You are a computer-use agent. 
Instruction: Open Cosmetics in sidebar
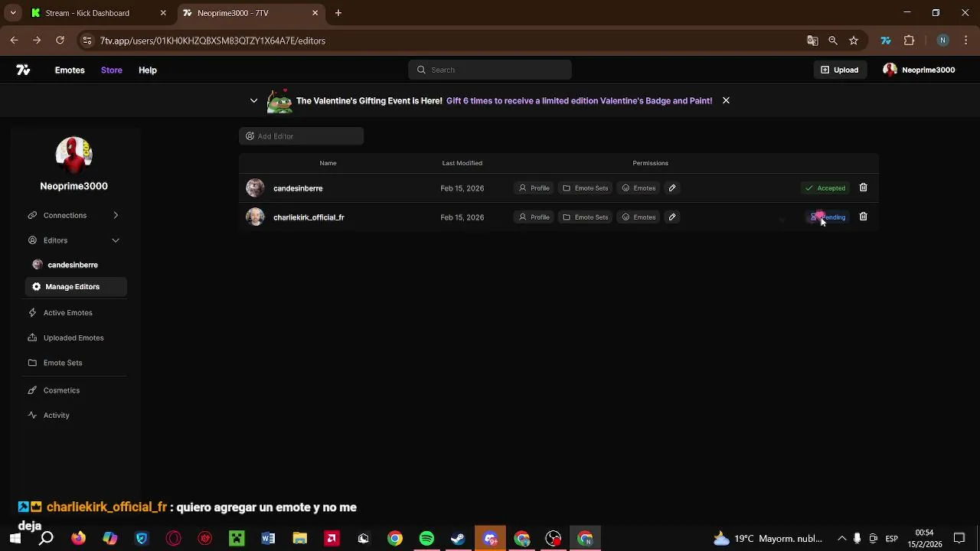tap(61, 390)
